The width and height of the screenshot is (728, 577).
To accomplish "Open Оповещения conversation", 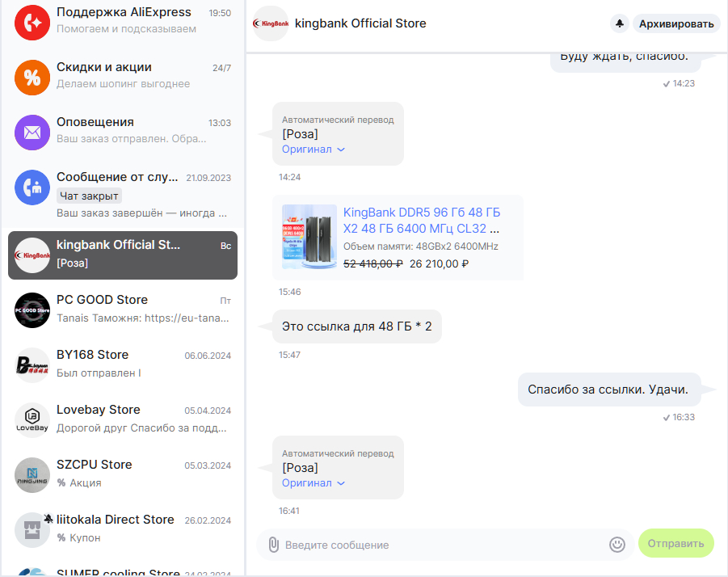I will (123, 133).
